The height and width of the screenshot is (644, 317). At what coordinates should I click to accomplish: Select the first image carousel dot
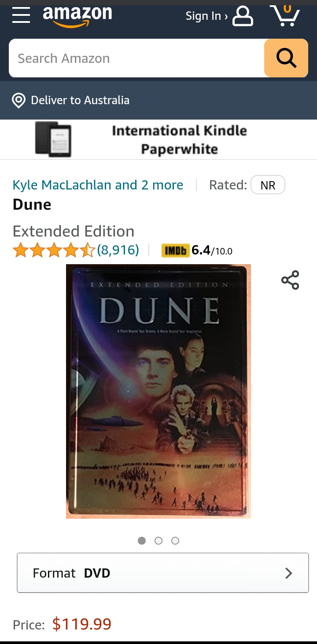(x=142, y=541)
